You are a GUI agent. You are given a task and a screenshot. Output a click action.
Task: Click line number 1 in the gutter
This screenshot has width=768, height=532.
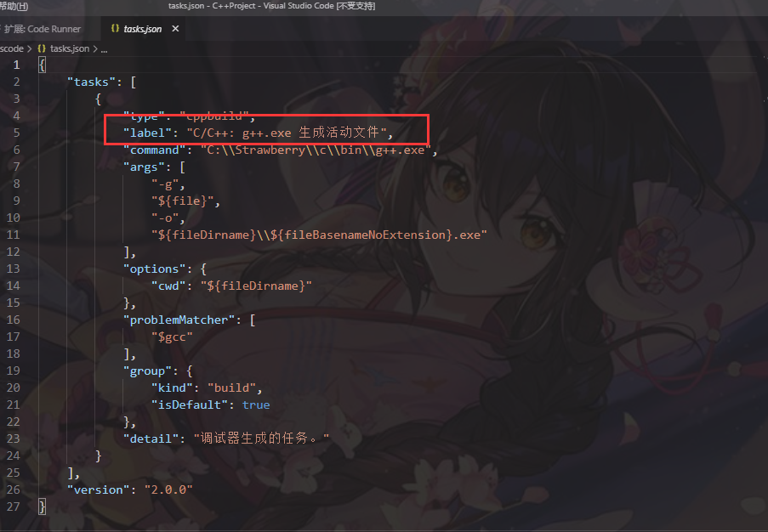coord(17,65)
